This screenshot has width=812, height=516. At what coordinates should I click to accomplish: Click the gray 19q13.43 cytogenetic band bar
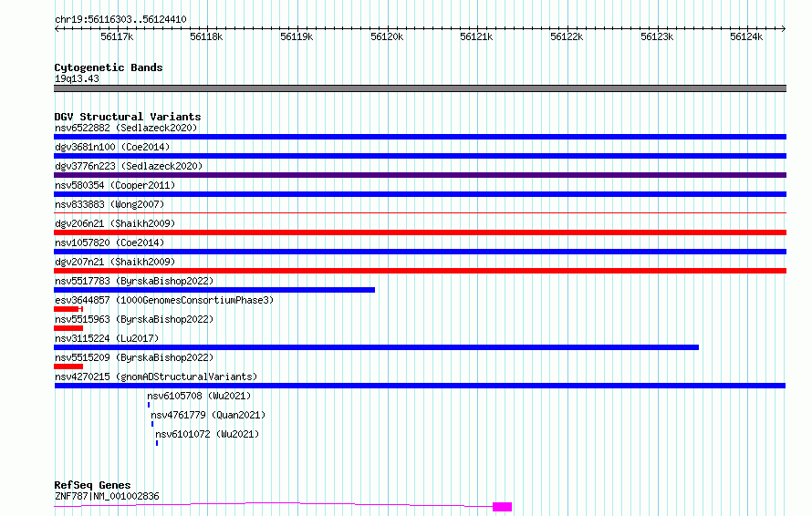click(420, 88)
